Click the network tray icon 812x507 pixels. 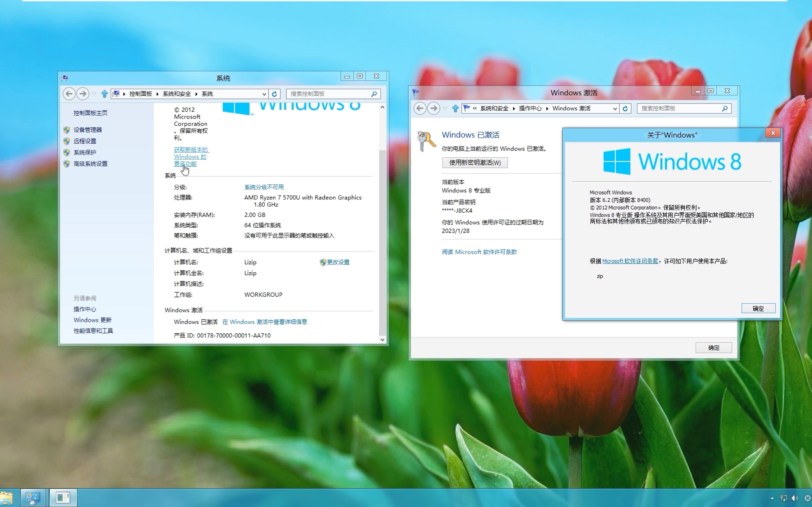click(x=784, y=498)
